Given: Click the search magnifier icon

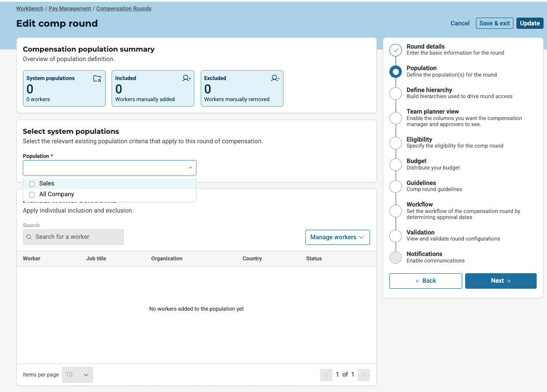Looking at the screenshot, I should pos(29,237).
